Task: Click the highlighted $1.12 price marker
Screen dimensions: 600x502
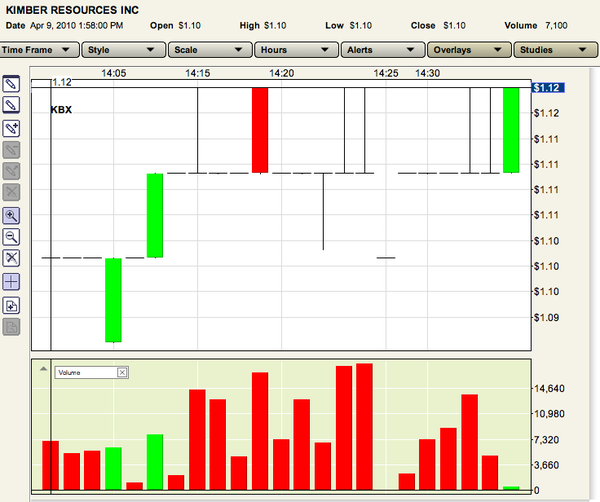Action: pyautogui.click(x=548, y=88)
